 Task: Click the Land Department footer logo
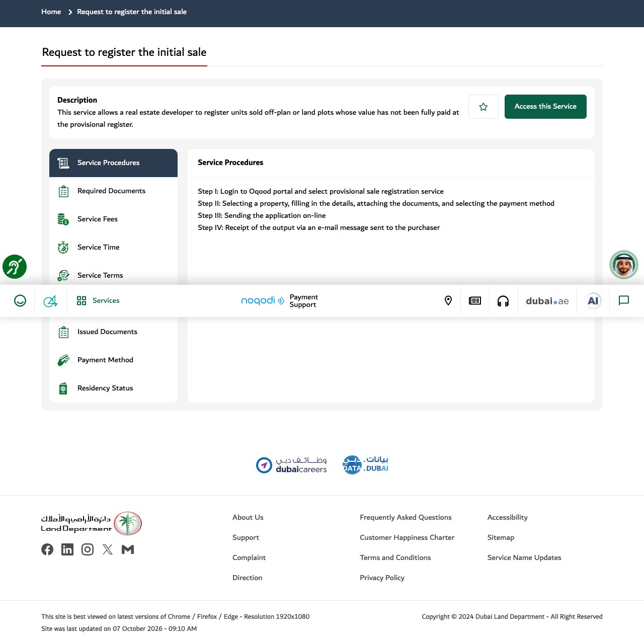[x=92, y=523]
